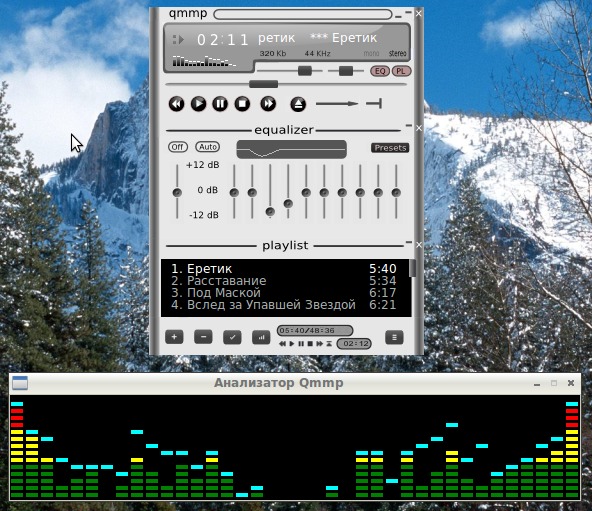Click the stereo indicator label
The width and height of the screenshot is (592, 511).
pyautogui.click(x=398, y=54)
